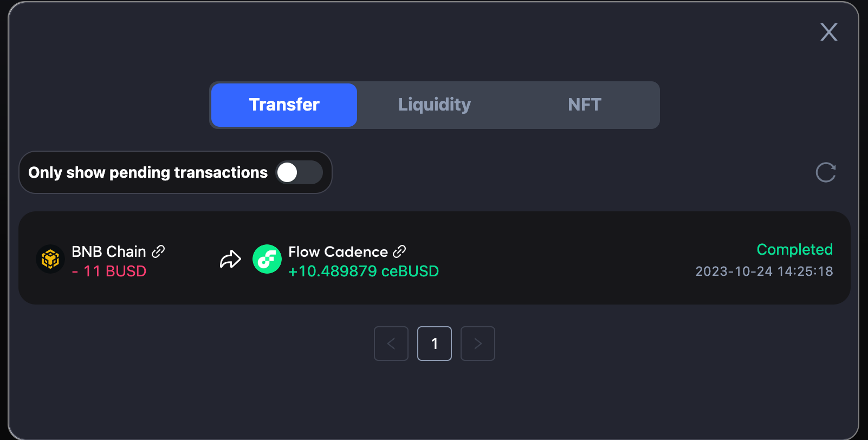The image size is (868, 440).
Task: Go to the previous page of transactions
Action: point(391,344)
